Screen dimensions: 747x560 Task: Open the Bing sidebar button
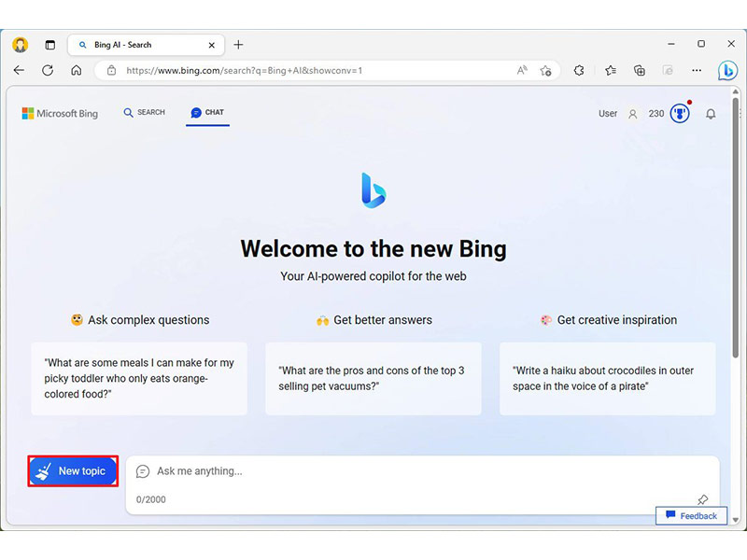(727, 71)
